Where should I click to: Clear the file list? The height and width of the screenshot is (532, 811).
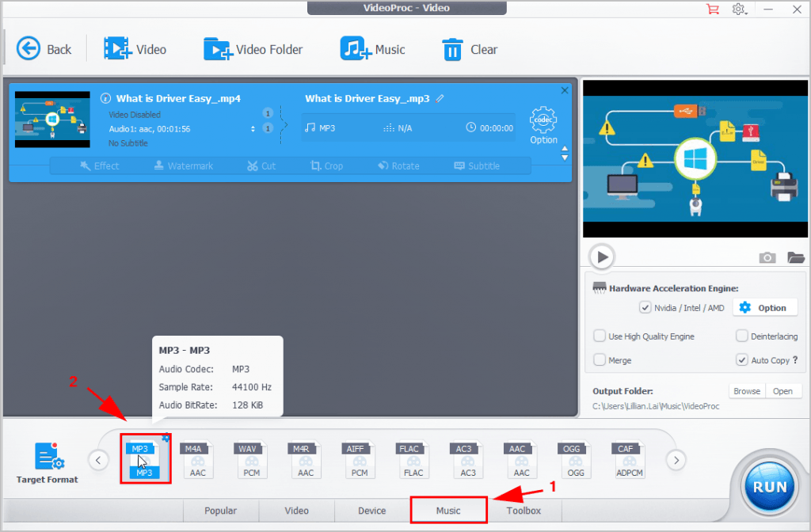(470, 49)
